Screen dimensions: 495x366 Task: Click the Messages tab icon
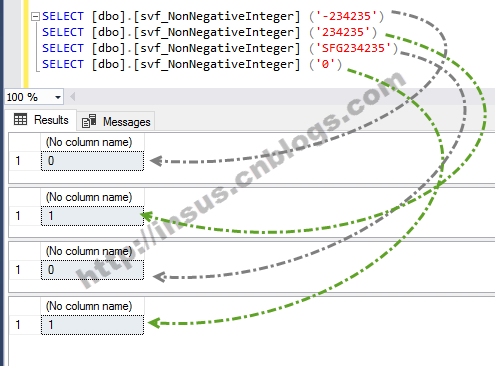89,121
